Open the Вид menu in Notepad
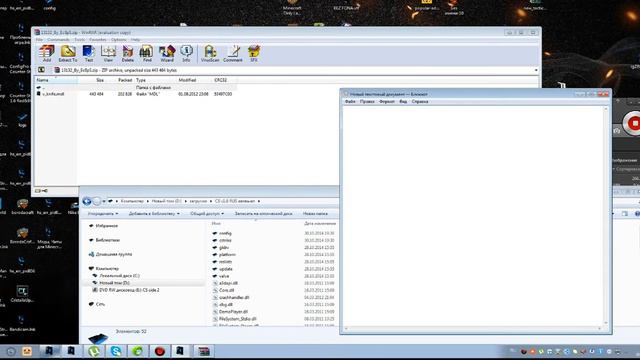 click(403, 101)
